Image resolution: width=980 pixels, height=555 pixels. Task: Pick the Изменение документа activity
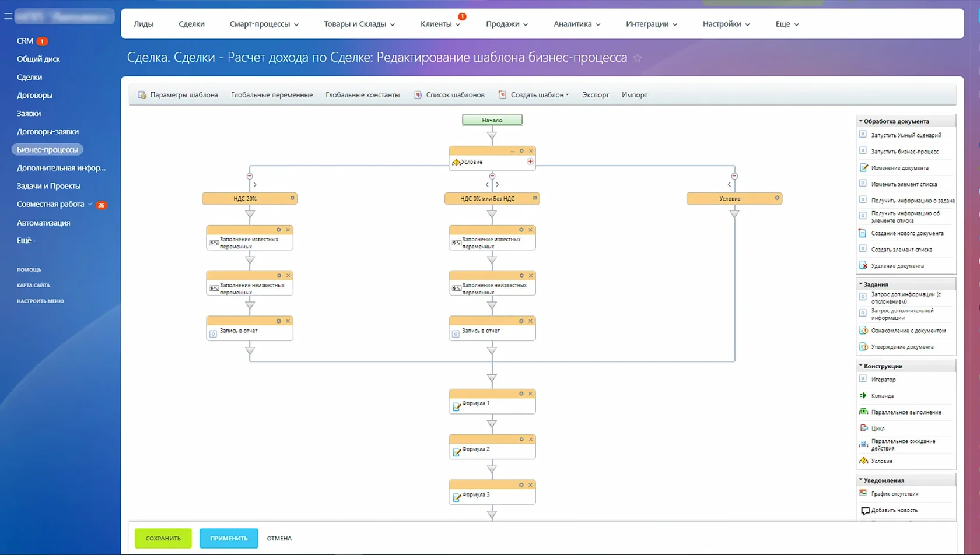[x=900, y=168]
